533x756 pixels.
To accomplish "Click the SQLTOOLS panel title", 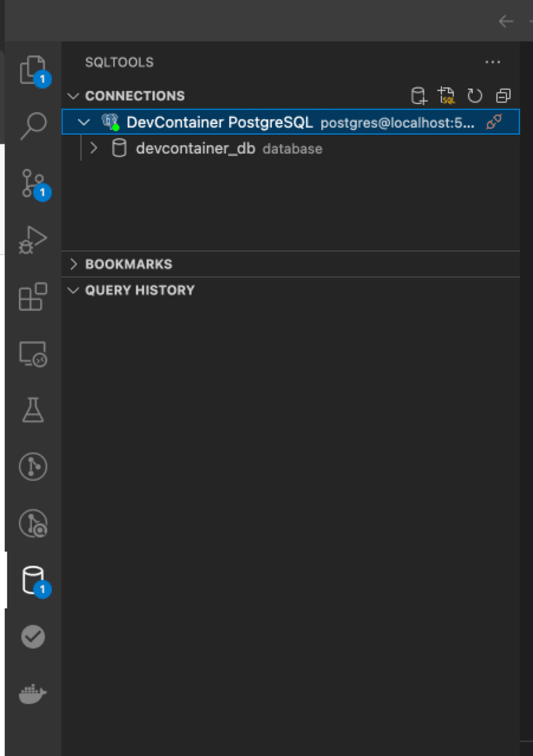I will click(120, 62).
